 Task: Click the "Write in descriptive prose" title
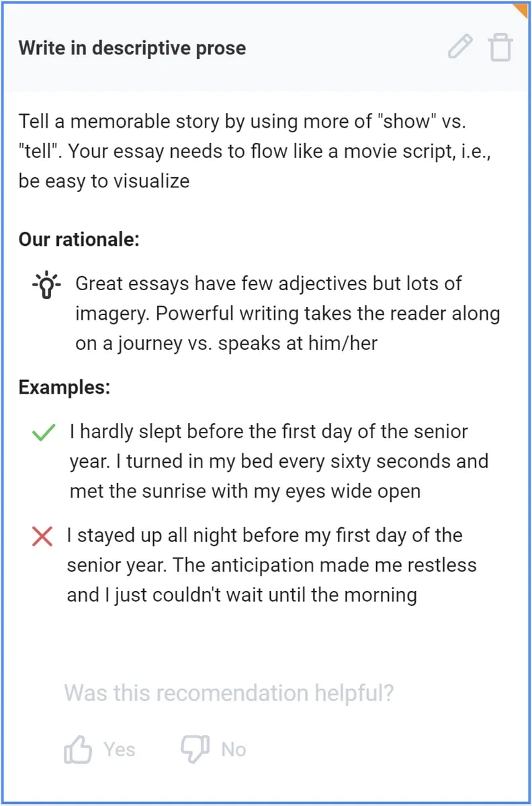[132, 48]
